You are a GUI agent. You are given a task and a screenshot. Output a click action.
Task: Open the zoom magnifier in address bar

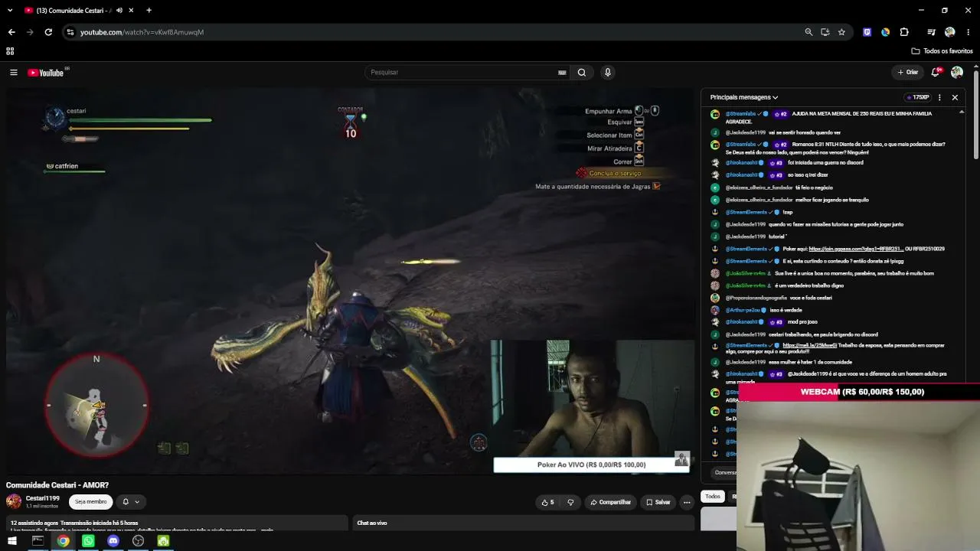click(808, 32)
